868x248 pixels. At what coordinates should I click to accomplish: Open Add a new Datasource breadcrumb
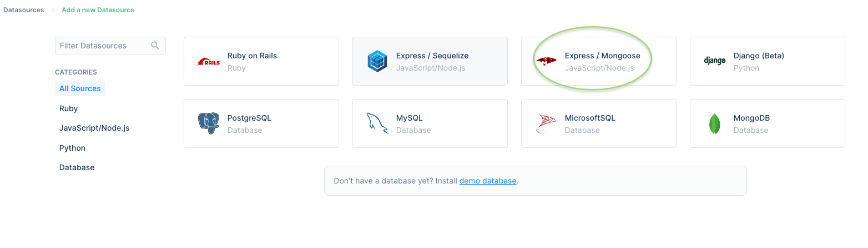tap(98, 10)
